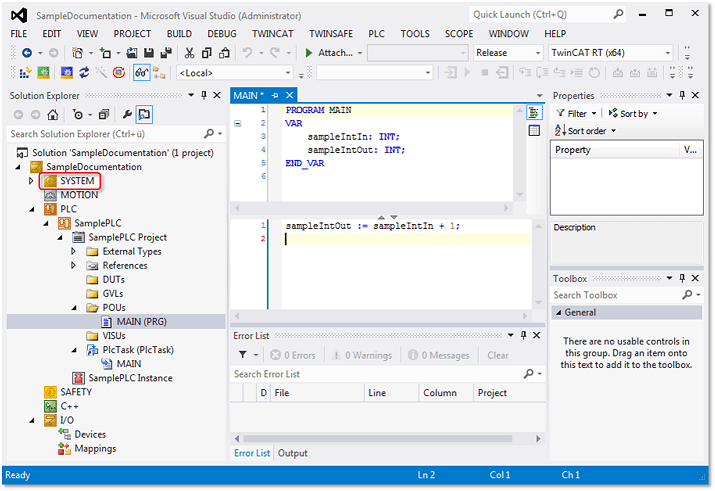Collapse the General group in Toolbox

(559, 313)
